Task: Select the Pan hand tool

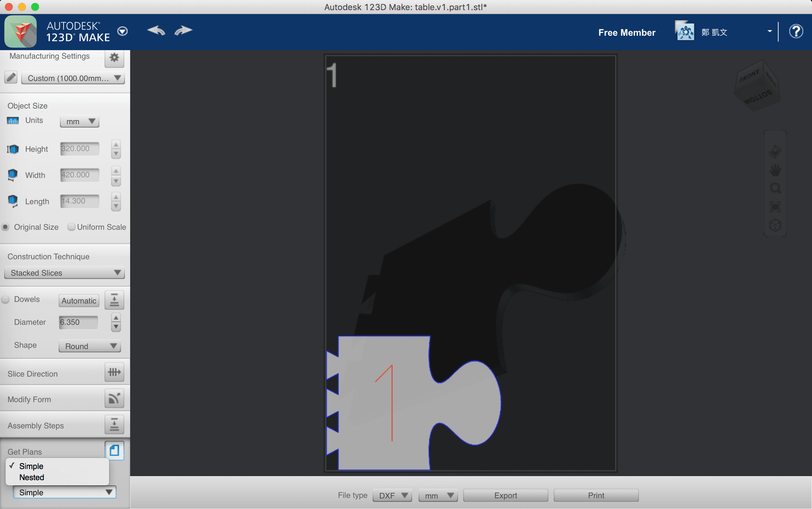Action: point(775,170)
